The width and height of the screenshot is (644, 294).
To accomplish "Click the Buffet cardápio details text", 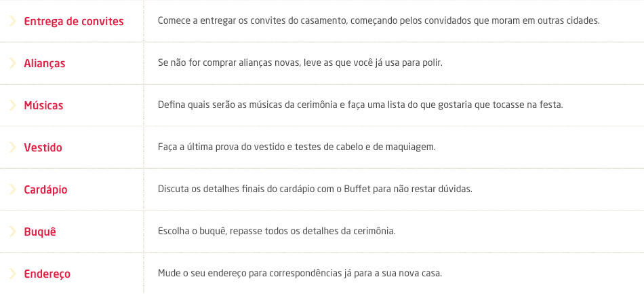I will point(315,189).
